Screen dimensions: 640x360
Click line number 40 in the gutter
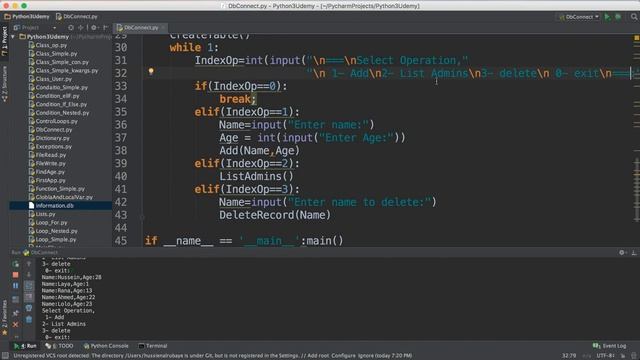click(x=121, y=176)
